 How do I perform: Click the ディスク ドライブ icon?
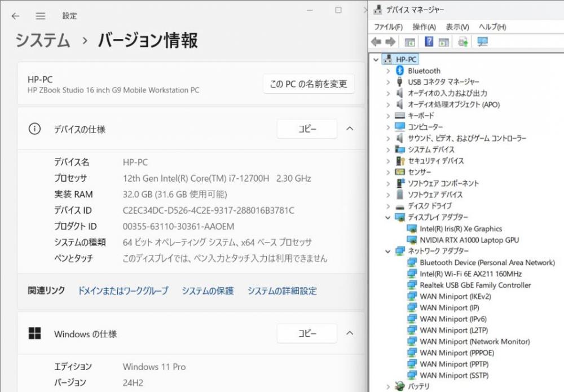tap(400, 206)
